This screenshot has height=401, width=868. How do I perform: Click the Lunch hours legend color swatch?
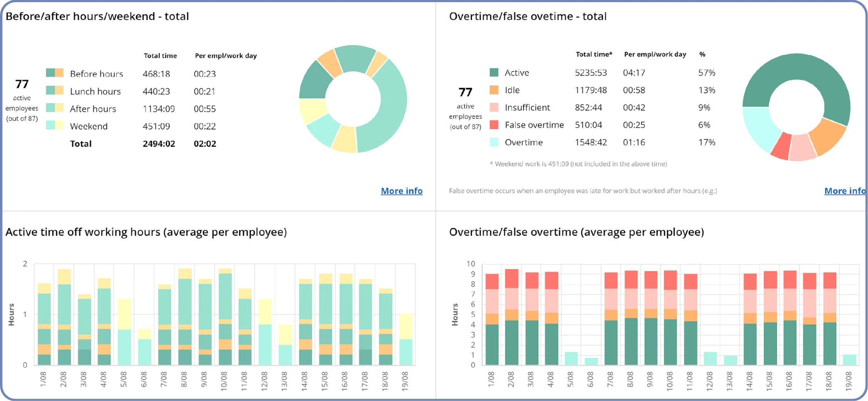pos(55,91)
